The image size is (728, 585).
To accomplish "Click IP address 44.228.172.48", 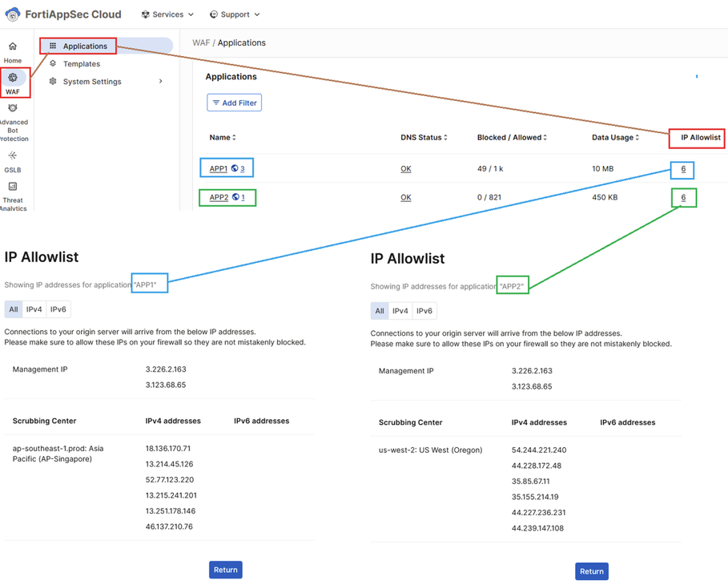I will coord(537,466).
